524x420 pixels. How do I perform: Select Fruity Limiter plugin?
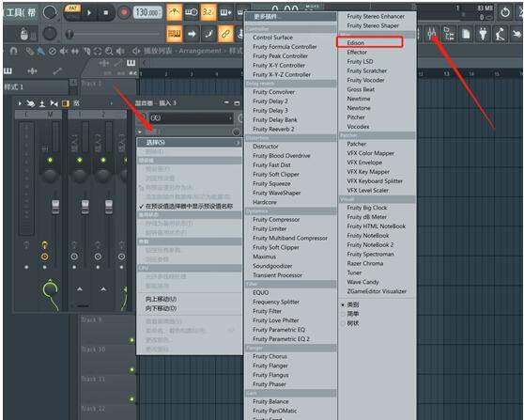click(x=270, y=228)
